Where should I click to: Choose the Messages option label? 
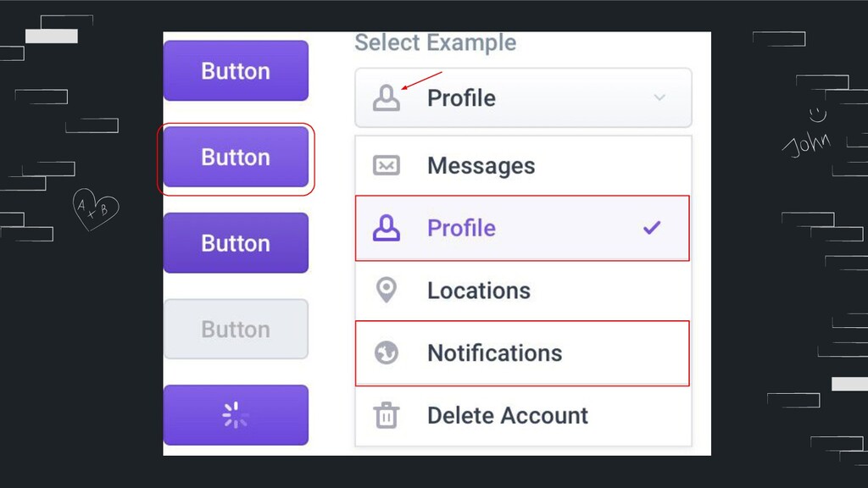(481, 165)
